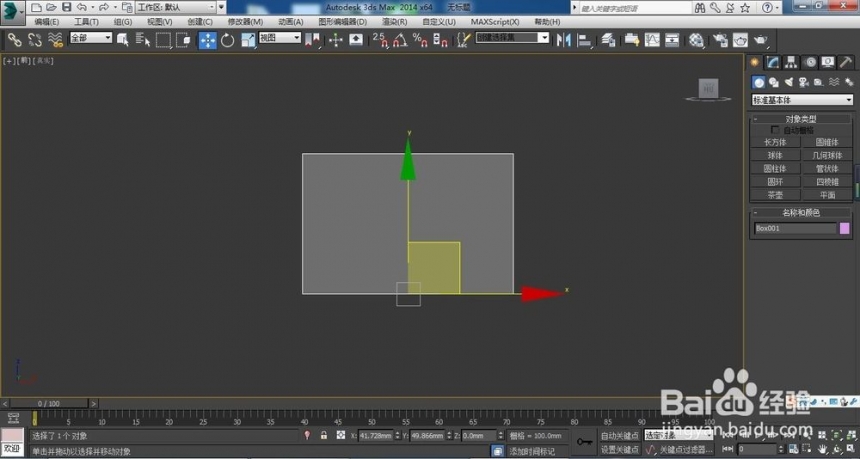Select the Unlink Selection tool
This screenshot has width=860, height=459.
pos(35,40)
